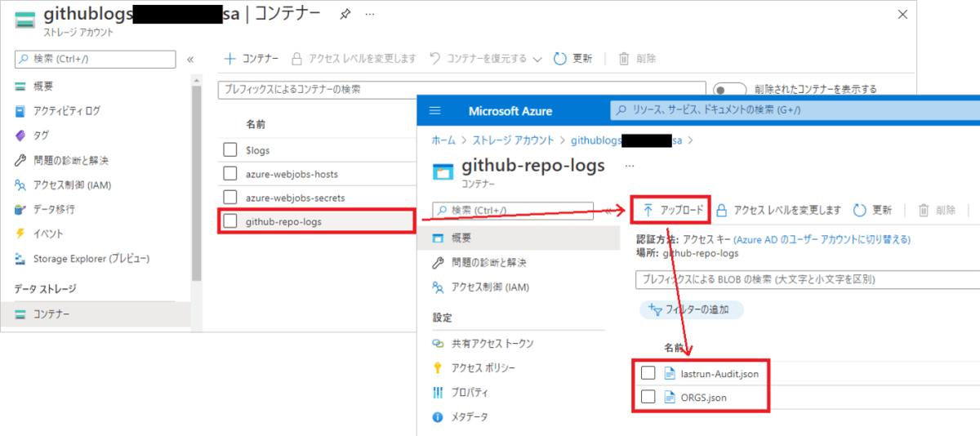
Task: Check the azure-webjobs-hosts checkbox
Action: tap(230, 174)
